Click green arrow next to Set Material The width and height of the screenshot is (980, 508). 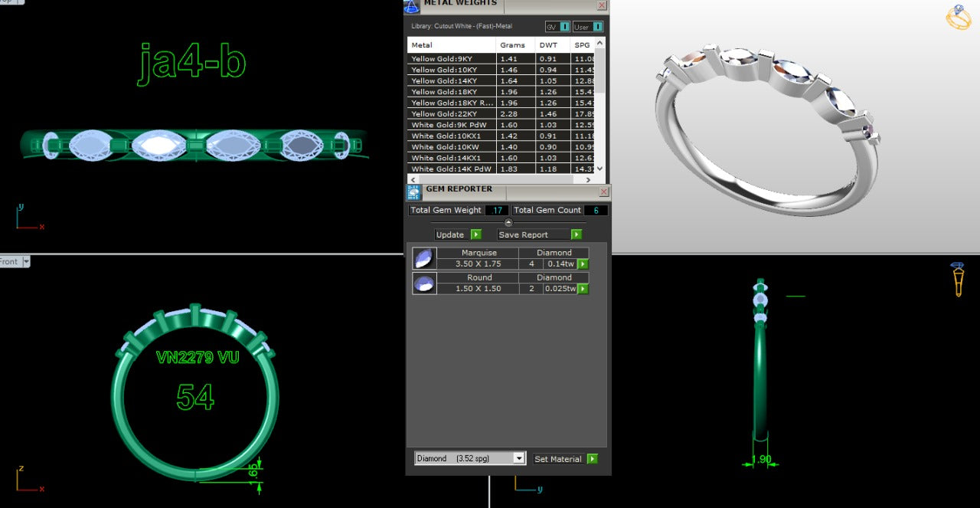(x=592, y=459)
